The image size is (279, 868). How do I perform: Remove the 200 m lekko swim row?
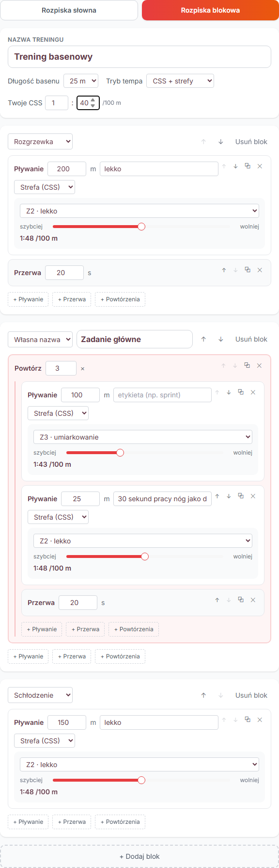pyautogui.click(x=260, y=166)
